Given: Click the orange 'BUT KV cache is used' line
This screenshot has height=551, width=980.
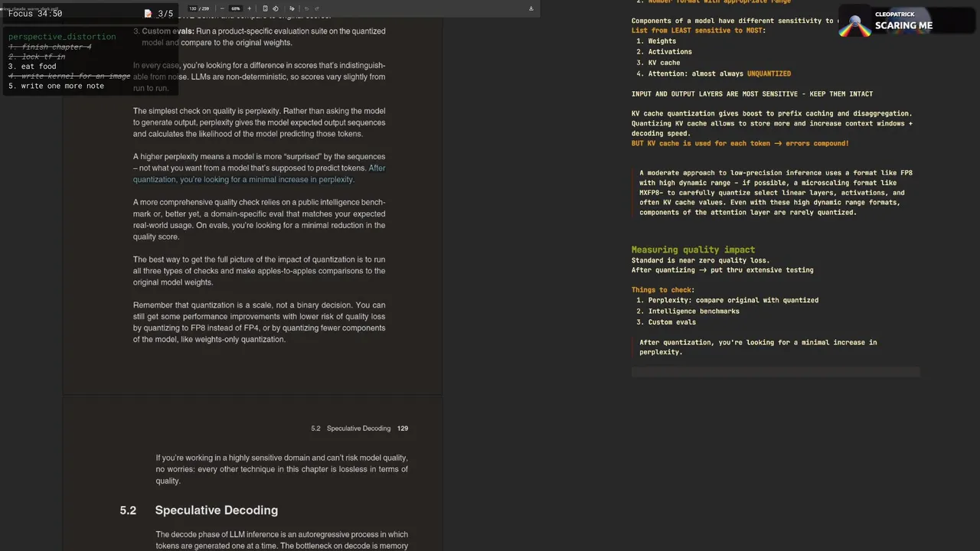Looking at the screenshot, I should tap(740, 144).
